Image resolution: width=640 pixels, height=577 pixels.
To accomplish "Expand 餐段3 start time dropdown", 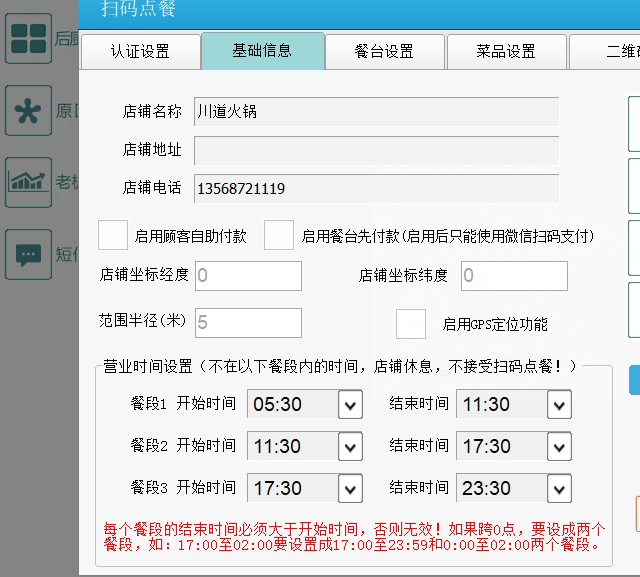I will [350, 489].
